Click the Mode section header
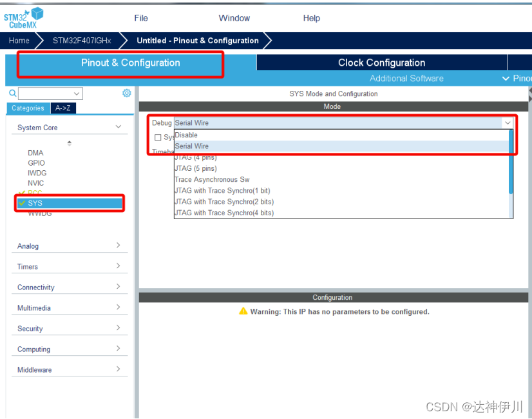 (333, 106)
